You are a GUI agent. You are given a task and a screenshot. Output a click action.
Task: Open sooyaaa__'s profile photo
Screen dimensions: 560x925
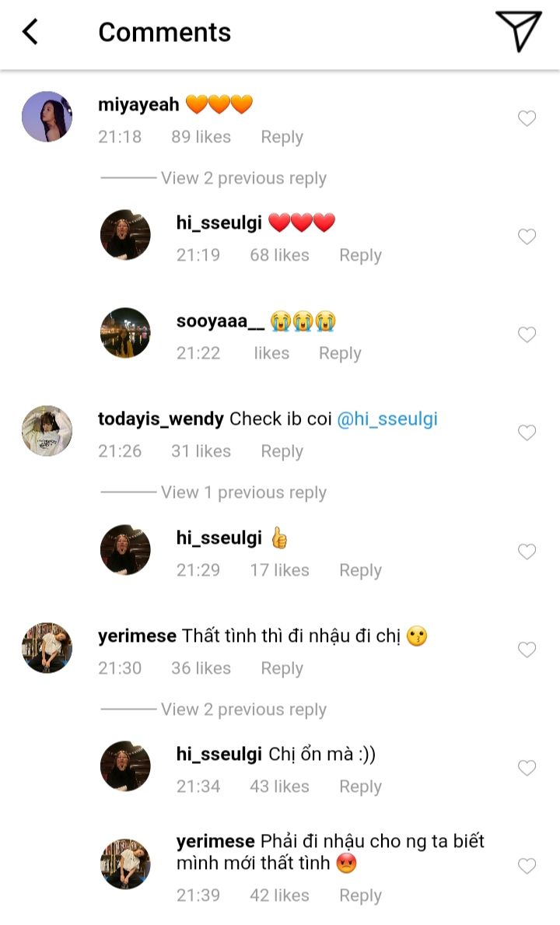pos(125,333)
